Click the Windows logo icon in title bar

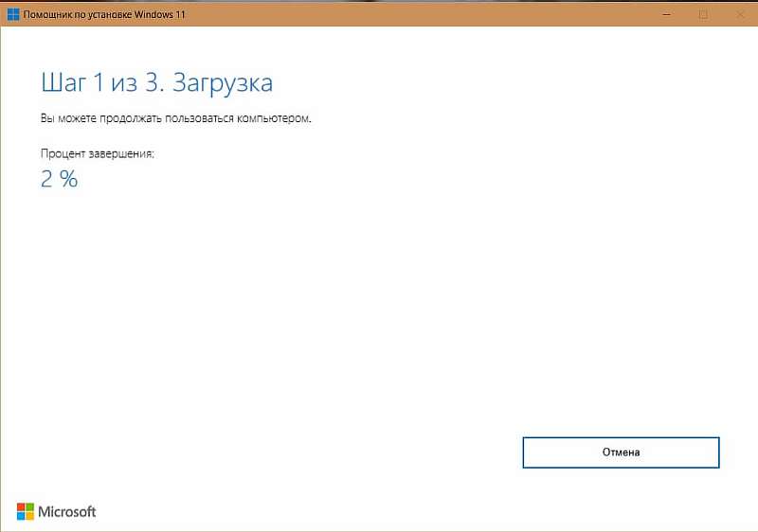[x=14, y=14]
